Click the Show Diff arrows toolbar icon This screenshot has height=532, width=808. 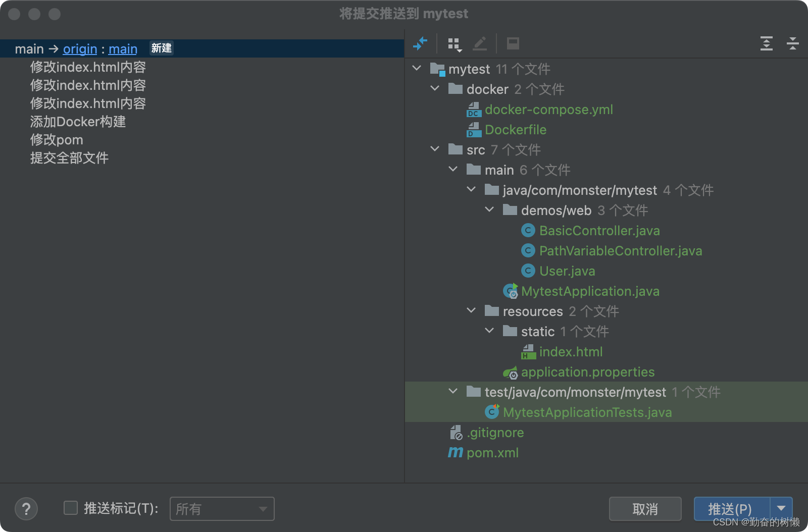point(420,44)
